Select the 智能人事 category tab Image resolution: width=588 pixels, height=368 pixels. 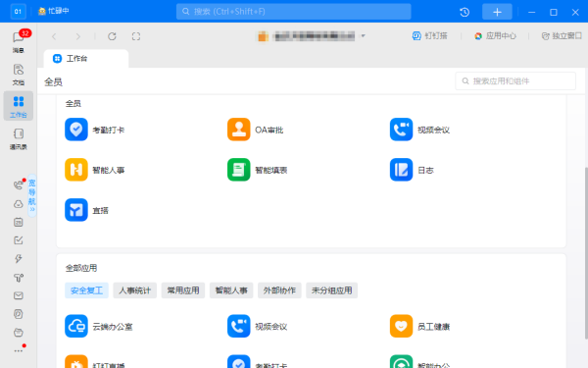click(231, 290)
